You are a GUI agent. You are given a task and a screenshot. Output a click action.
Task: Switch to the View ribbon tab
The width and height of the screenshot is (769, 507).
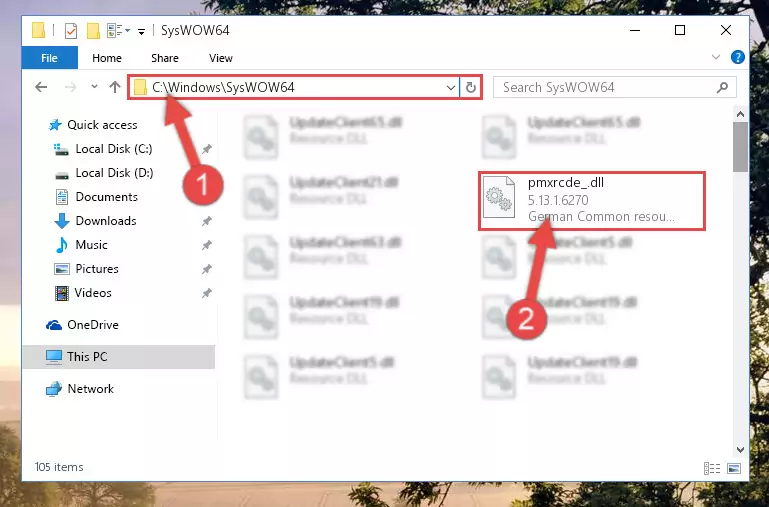pos(221,58)
